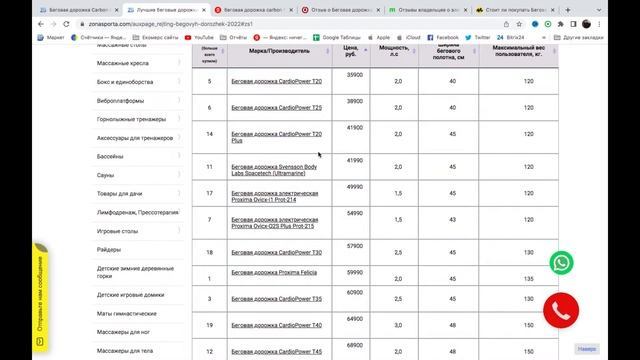Open the Chrome profile avatar

[587, 24]
